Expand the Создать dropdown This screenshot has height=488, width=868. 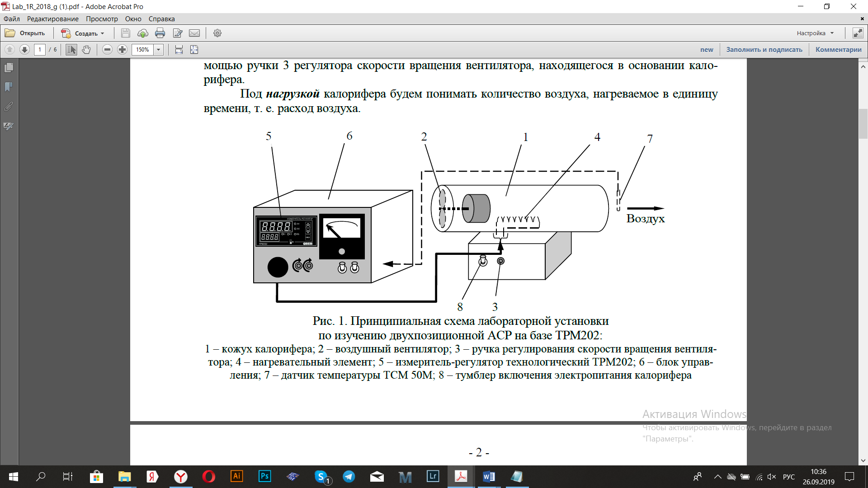pos(103,33)
